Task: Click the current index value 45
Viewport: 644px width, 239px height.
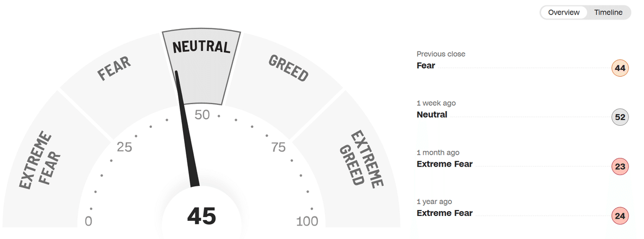Action: (201, 216)
